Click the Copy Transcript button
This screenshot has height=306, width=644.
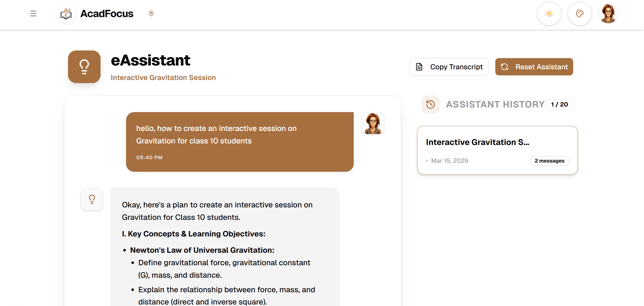click(449, 66)
